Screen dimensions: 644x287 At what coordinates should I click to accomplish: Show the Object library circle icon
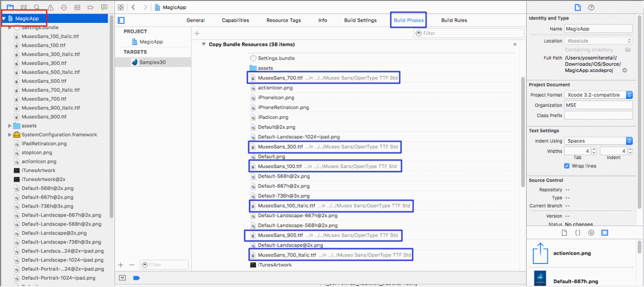click(x=591, y=232)
